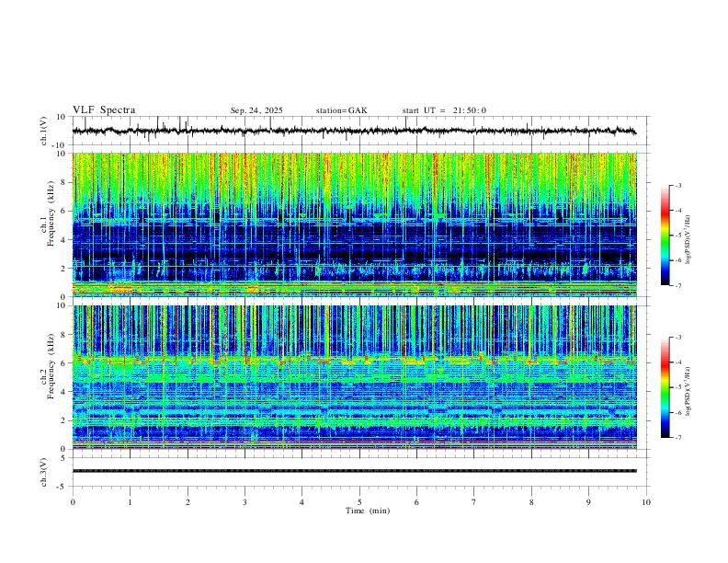Click the "VLF Spectra" plot title
Viewport: 728px width, 563px height.
104,110
